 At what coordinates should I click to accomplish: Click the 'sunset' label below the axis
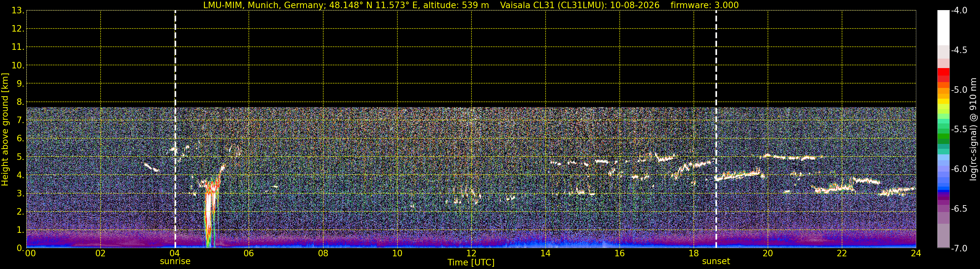click(716, 262)
